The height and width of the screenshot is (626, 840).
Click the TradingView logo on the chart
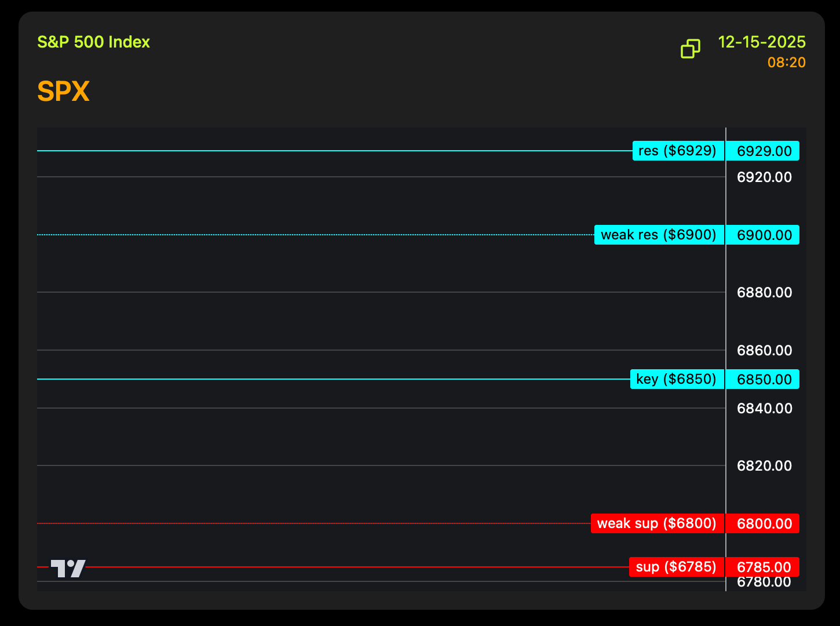(x=68, y=568)
